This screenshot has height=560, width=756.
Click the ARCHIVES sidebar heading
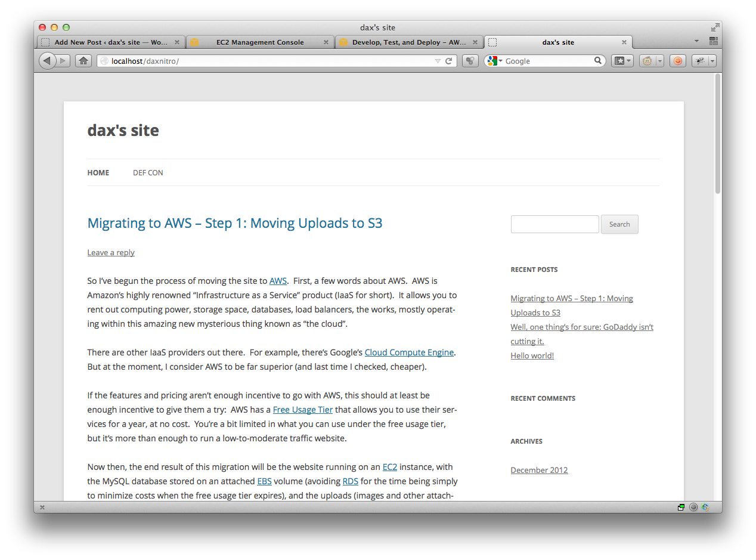point(526,441)
